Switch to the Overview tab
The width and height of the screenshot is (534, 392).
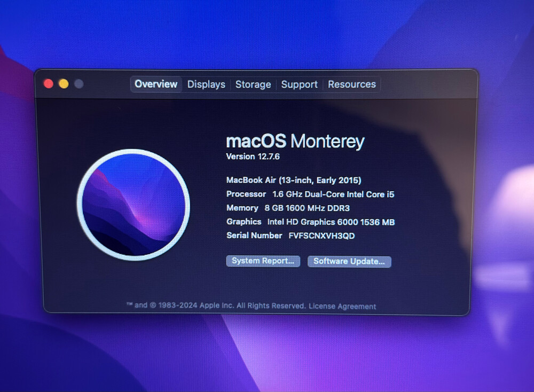click(156, 84)
